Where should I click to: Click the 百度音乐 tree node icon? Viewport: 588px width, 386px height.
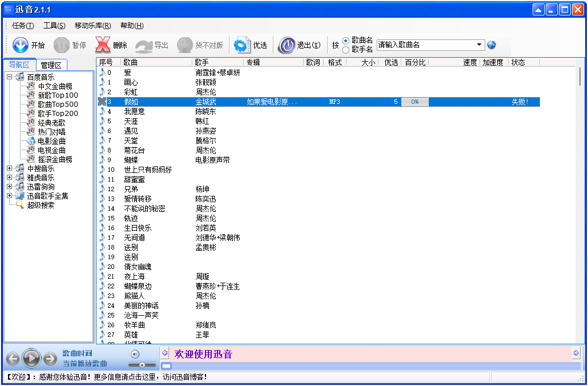coord(20,77)
